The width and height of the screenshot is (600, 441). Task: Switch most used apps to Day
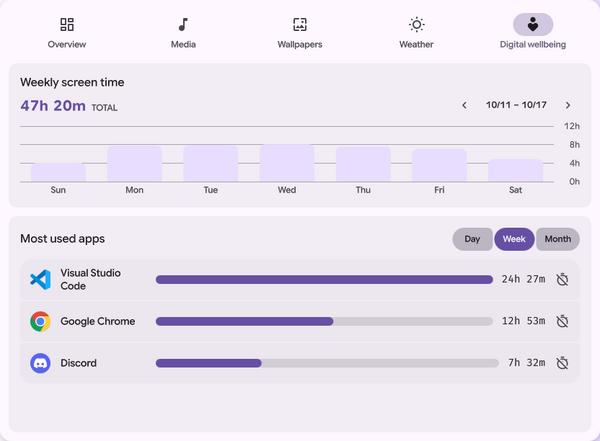click(x=472, y=239)
